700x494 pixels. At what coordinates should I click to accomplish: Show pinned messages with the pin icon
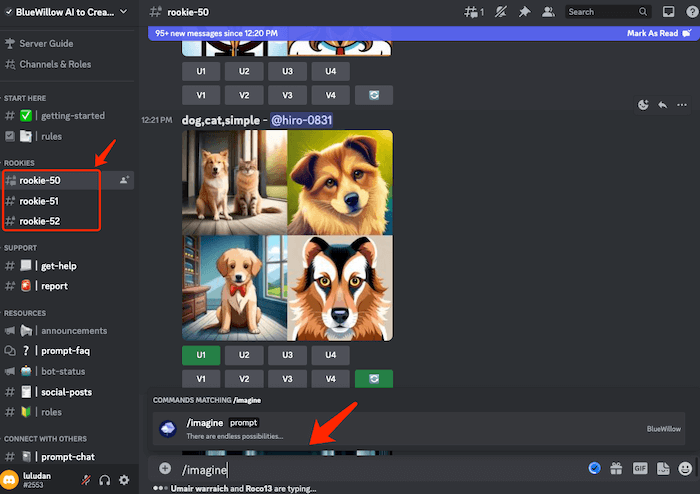click(524, 12)
